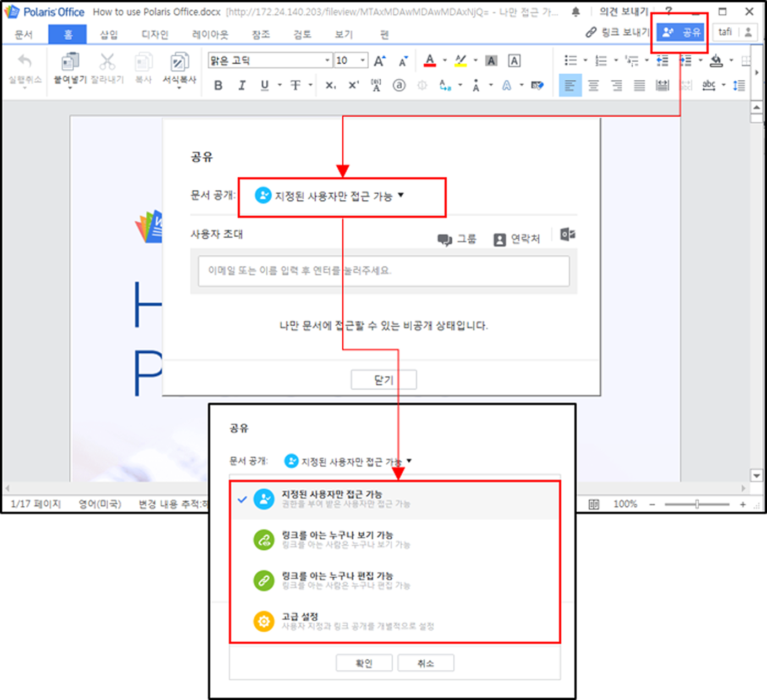Click 의견 보내기 (Send feedback)

coord(624,12)
